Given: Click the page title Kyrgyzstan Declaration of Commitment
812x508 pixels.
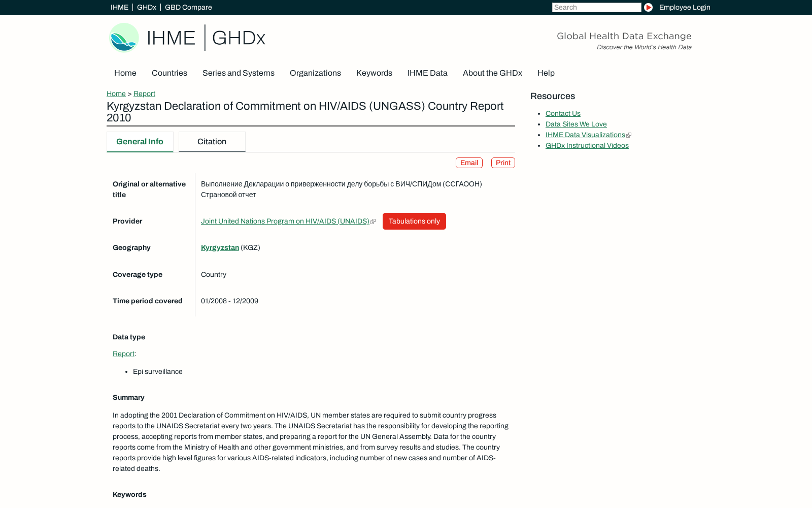Looking at the screenshot, I should click(x=305, y=112).
